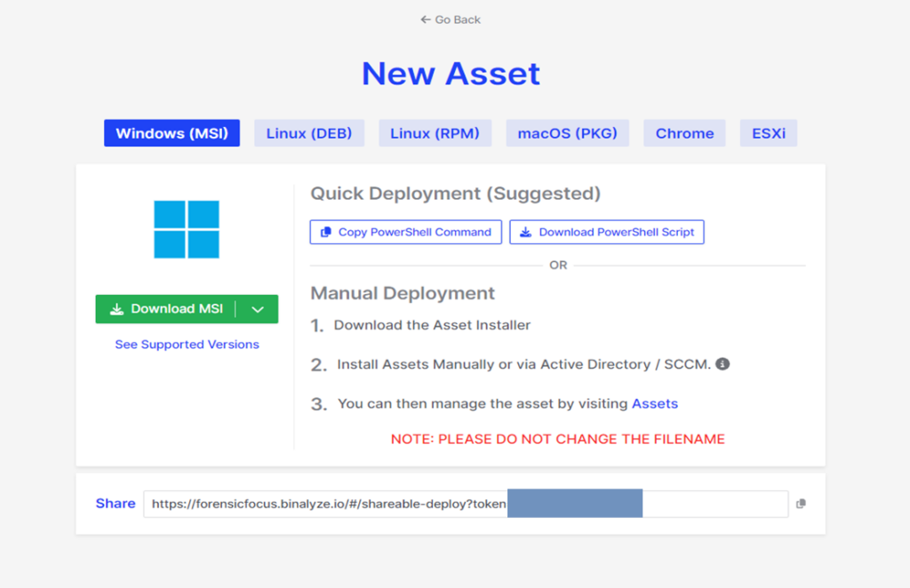Open the ESXi tab
Screen dimensions: 910x588
point(769,133)
